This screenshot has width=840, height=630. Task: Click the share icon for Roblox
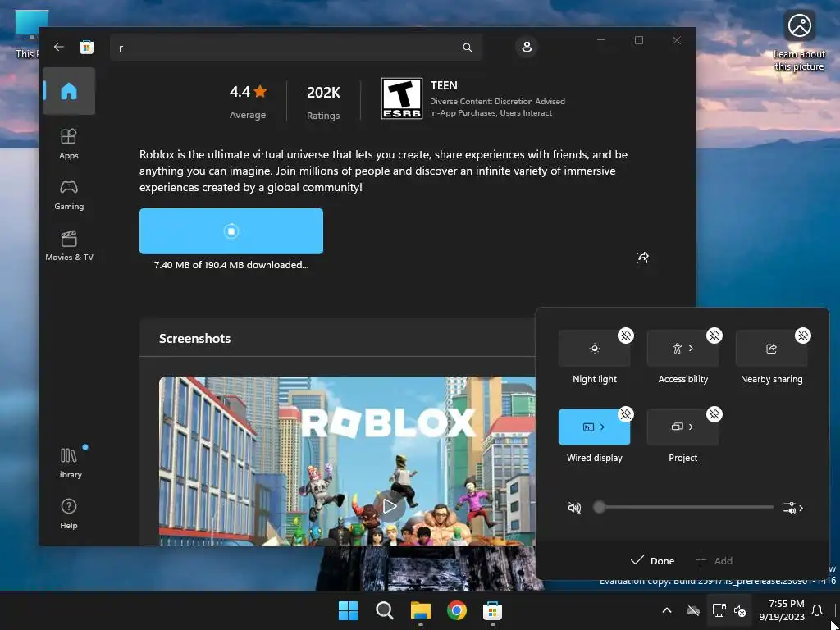tap(641, 258)
